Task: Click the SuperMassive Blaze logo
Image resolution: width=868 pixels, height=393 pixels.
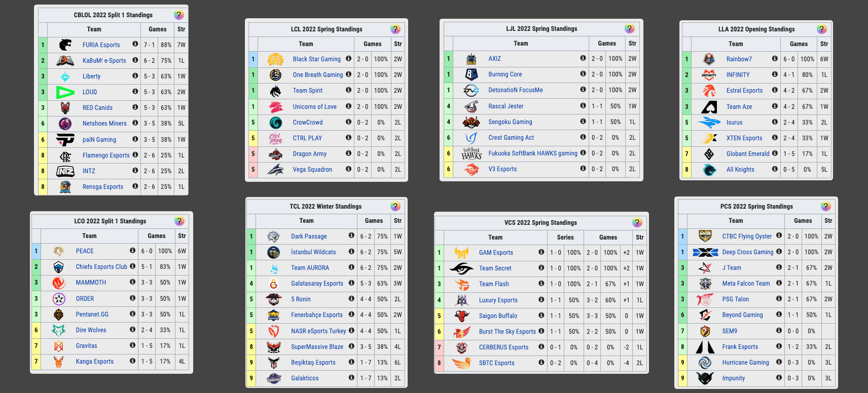Action: (x=274, y=347)
